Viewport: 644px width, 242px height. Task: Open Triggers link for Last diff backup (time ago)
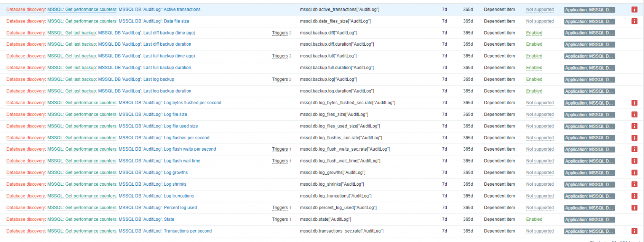point(280,33)
